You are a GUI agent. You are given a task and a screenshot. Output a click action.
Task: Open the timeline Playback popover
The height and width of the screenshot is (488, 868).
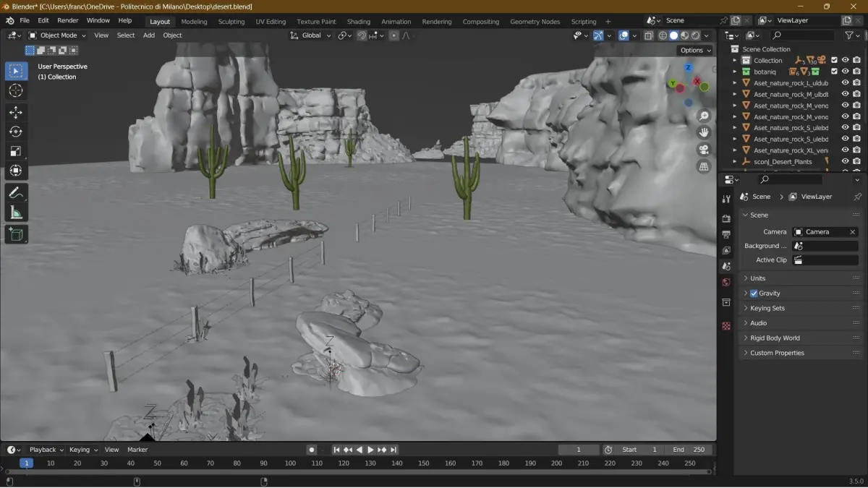46,450
